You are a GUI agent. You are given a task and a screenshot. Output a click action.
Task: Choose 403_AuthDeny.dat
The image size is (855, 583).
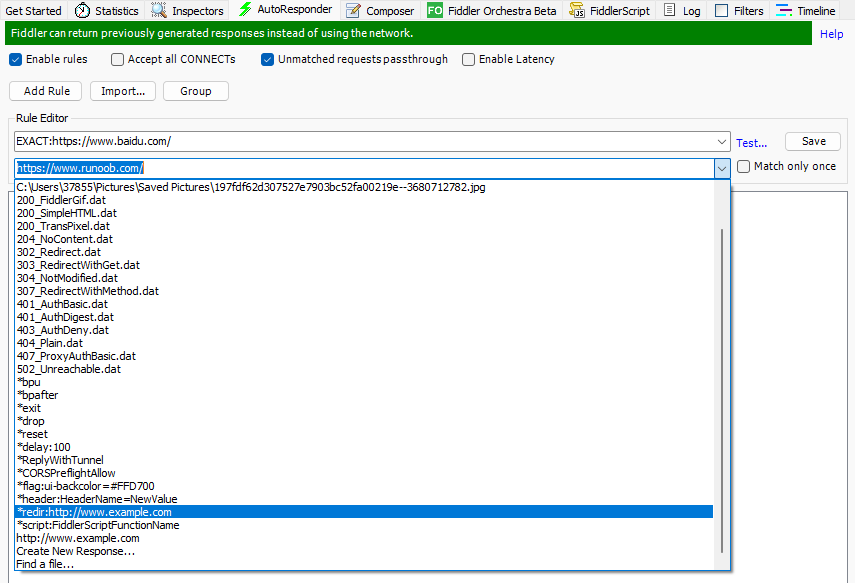364,330
